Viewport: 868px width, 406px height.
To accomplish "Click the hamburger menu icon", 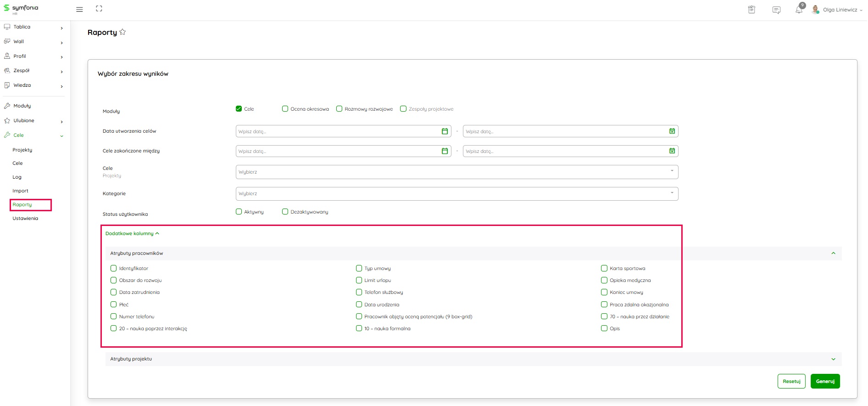I will [79, 9].
